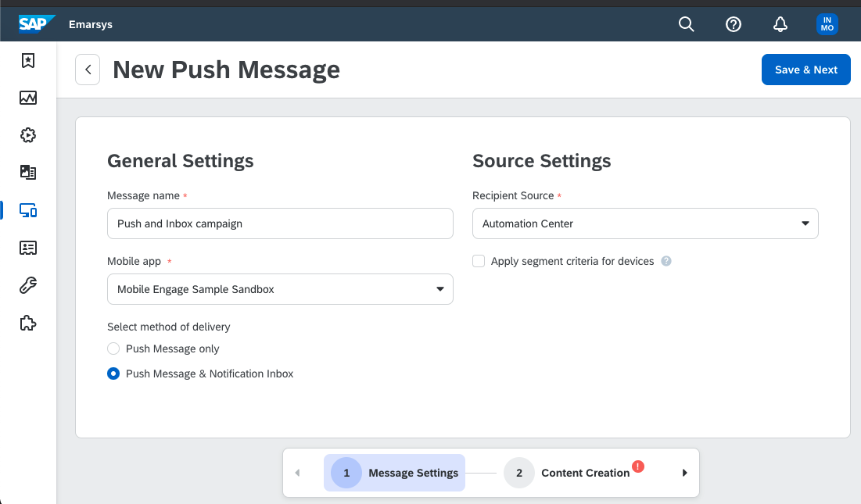861x504 pixels.
Task: Click the Help question mark icon
Action: [733, 24]
